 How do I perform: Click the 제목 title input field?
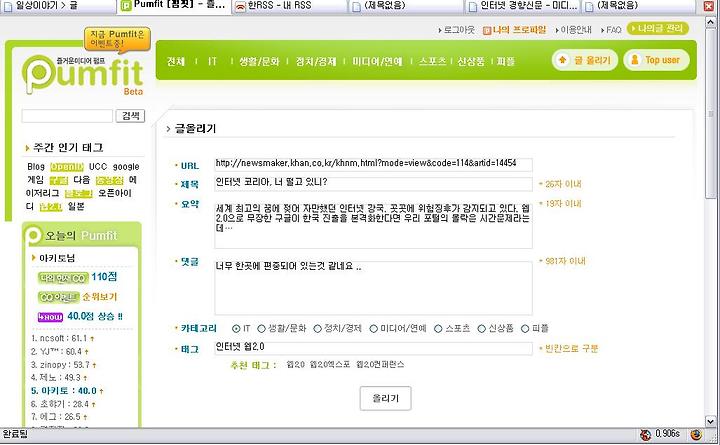373,184
